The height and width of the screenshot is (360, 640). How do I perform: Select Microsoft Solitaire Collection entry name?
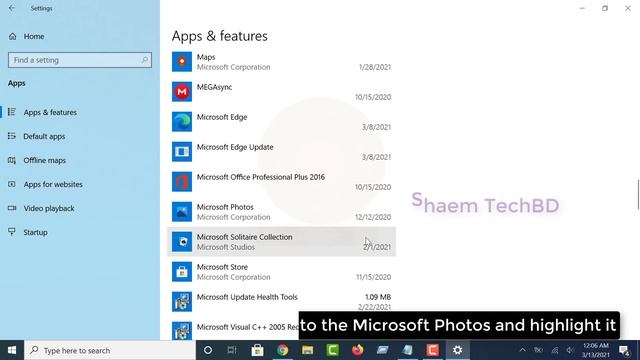(x=244, y=237)
